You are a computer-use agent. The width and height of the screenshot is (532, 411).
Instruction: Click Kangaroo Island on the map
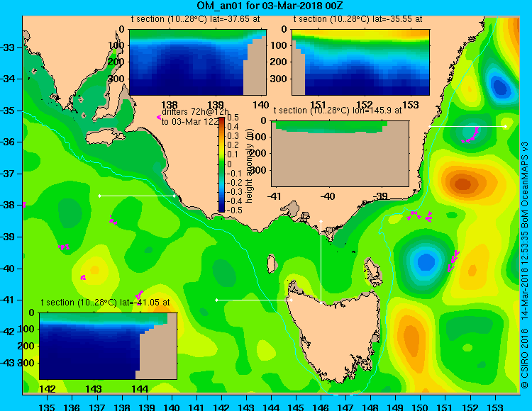[106, 138]
